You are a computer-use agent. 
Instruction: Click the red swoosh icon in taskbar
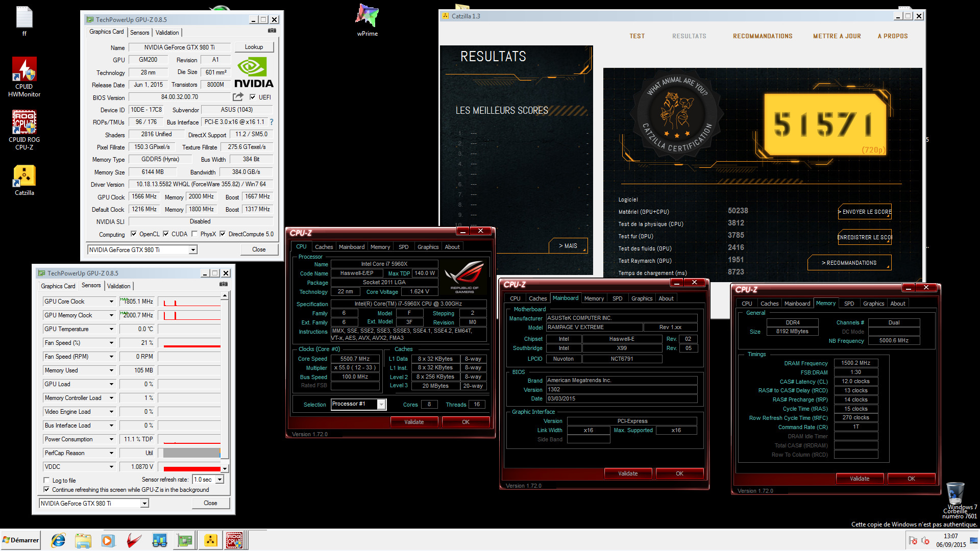(134, 540)
